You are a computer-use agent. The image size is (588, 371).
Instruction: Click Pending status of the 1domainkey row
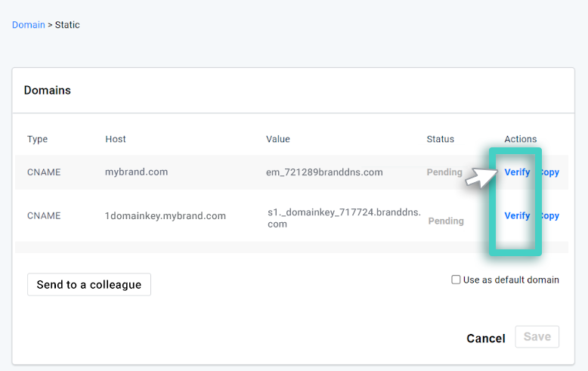(446, 221)
